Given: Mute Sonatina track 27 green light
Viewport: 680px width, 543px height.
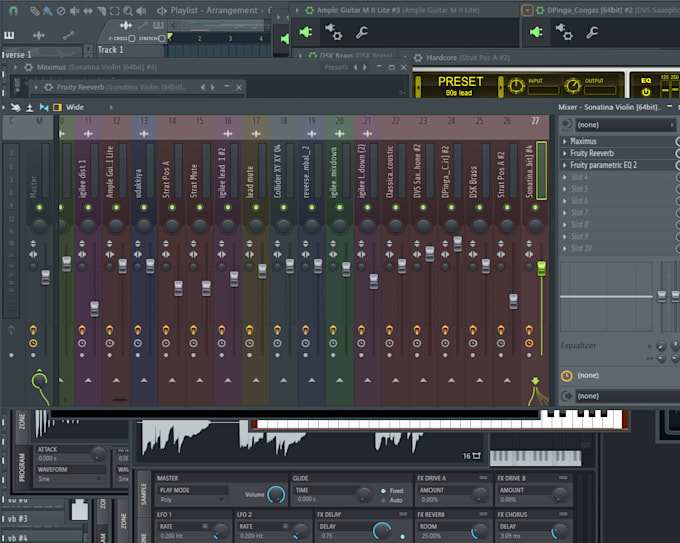Looking at the screenshot, I should click(535, 207).
